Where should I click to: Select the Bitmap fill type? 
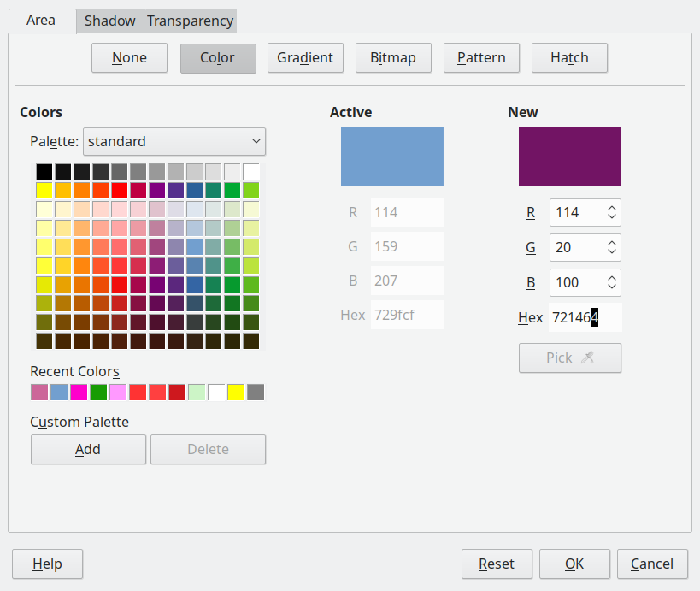click(x=393, y=57)
